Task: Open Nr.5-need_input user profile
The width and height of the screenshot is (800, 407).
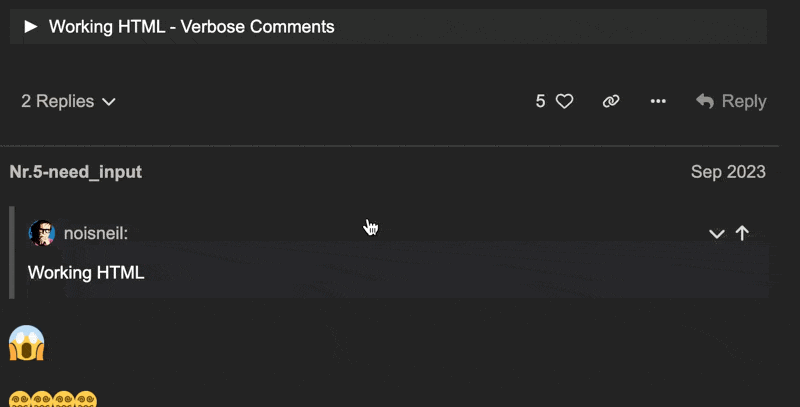Action: point(76,172)
